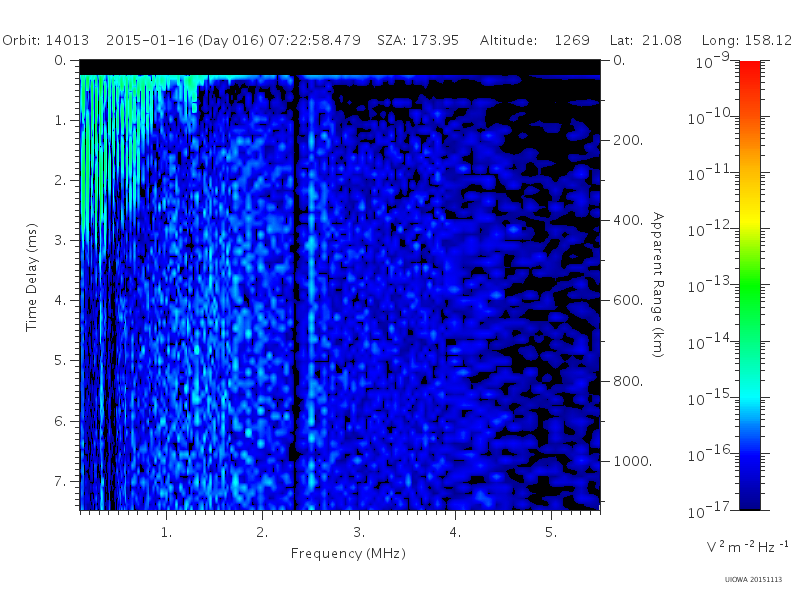This screenshot has width=800, height=600.
Task: Click the UIOWA 20151113 credit text
Action: point(753,580)
